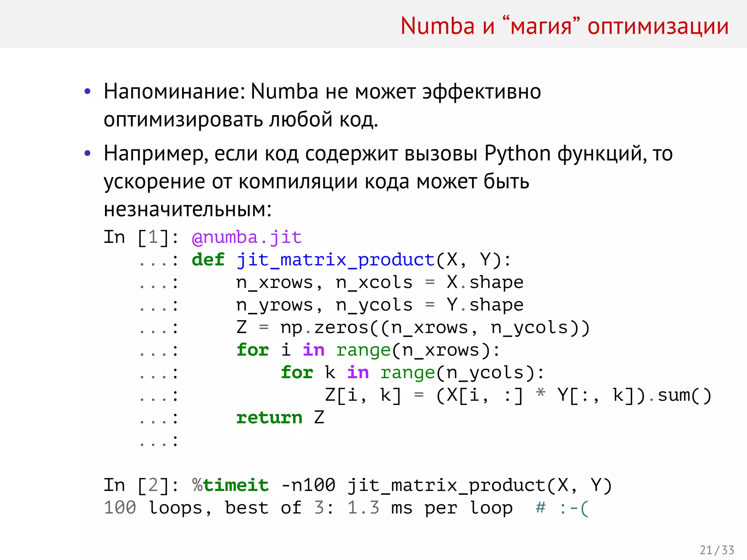This screenshot has width=747, height=560.
Task: Click the word 'незначительным:'
Action: pyautogui.click(x=187, y=209)
